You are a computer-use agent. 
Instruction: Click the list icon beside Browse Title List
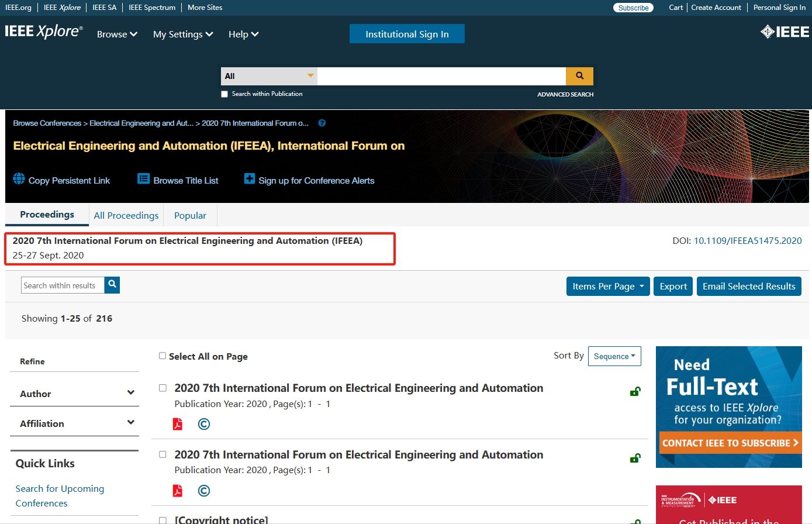143,178
